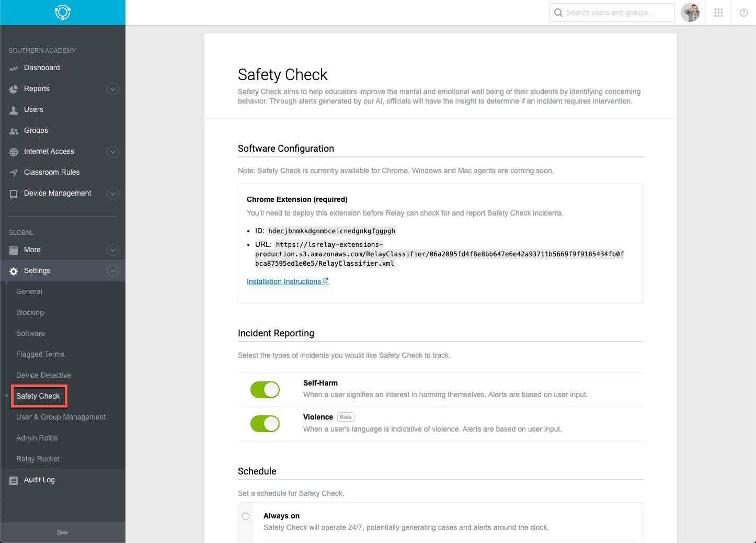This screenshot has height=543, width=756.
Task: Click the Classroom Rules paper plane icon
Action: (x=14, y=173)
